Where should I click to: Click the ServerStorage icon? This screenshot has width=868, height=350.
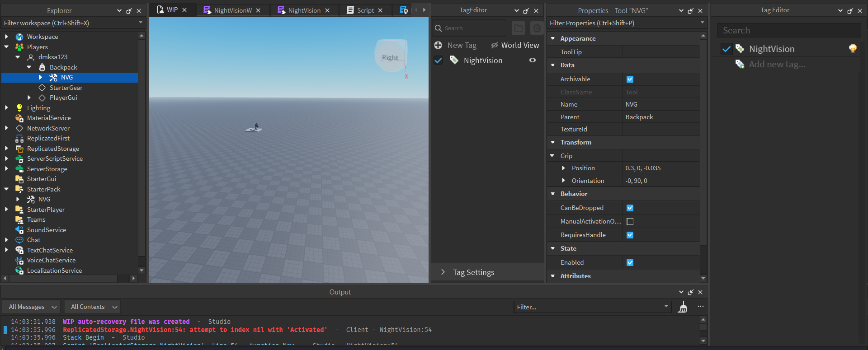point(19,169)
